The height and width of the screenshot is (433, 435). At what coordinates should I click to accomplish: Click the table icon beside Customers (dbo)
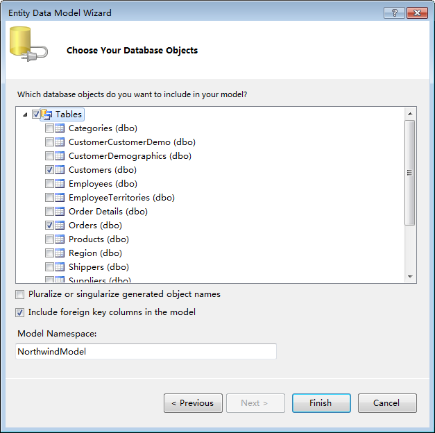coord(60,170)
